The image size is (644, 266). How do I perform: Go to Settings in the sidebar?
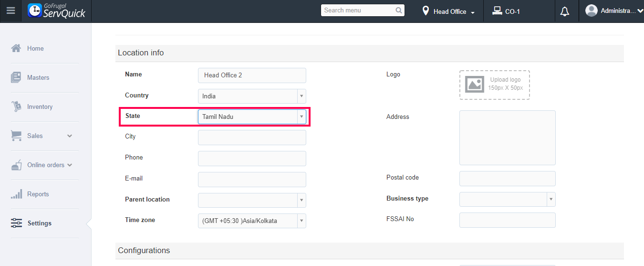(x=39, y=223)
